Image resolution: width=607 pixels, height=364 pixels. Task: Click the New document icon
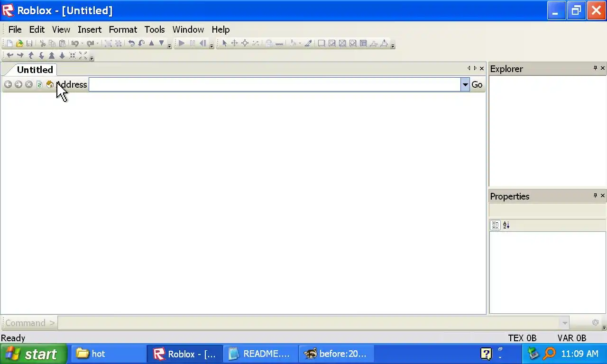coord(9,43)
